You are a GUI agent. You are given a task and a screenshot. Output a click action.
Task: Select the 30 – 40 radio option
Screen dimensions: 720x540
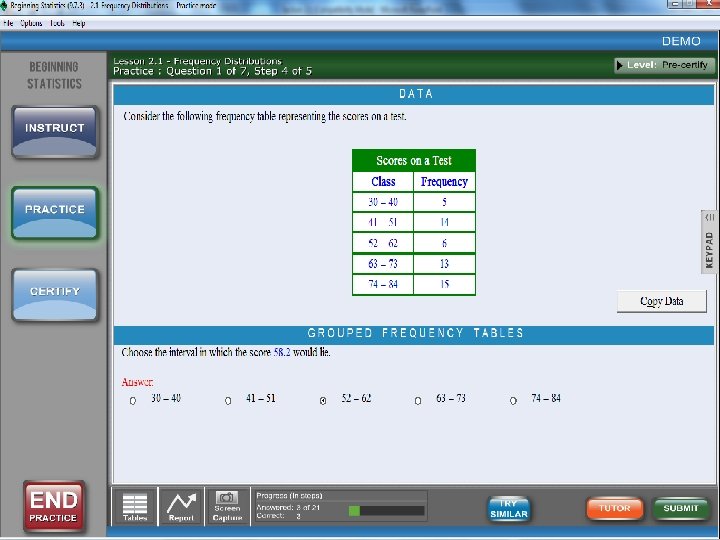tap(133, 401)
